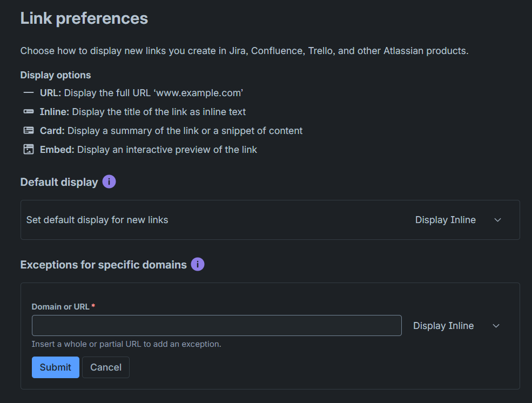532x403 pixels.
Task: Click chevron next to the domain field dropdown
Action: [496, 326]
